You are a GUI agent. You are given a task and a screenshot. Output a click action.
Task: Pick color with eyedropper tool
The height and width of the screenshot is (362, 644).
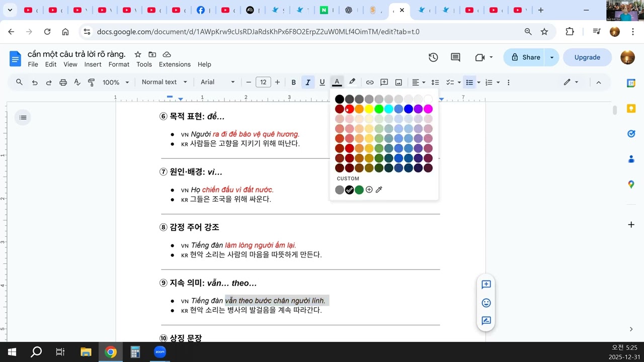[x=379, y=190]
